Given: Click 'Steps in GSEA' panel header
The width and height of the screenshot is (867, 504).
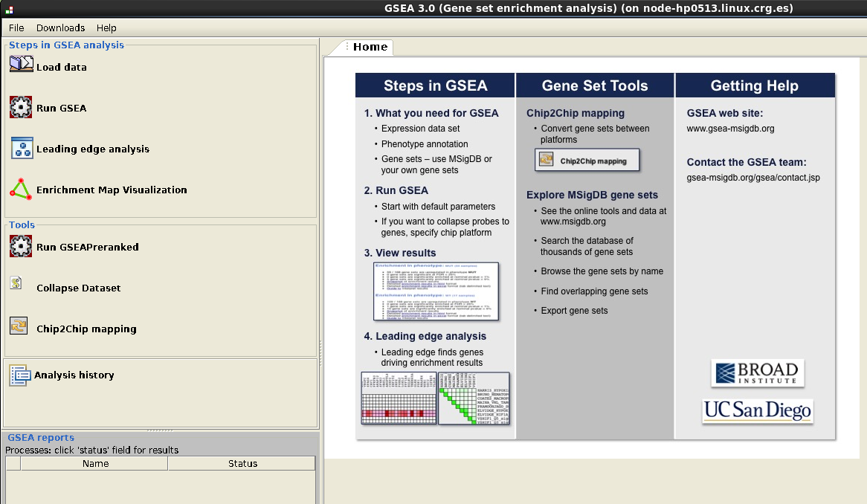Looking at the screenshot, I should click(x=435, y=85).
